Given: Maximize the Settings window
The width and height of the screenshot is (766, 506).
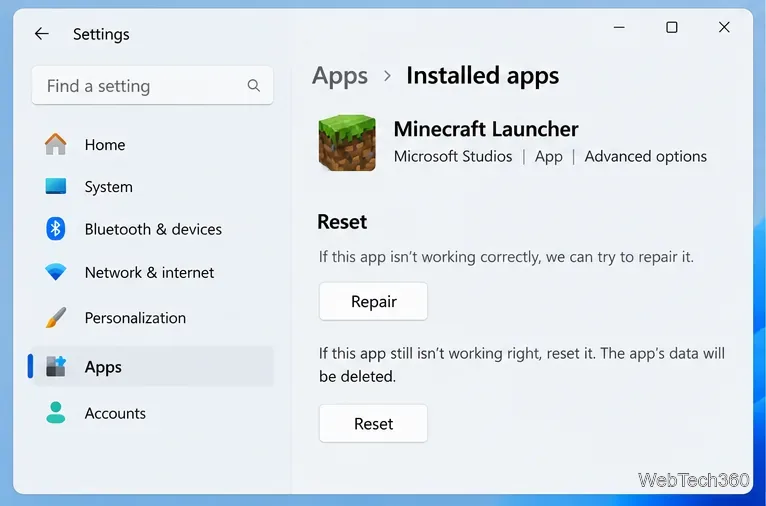Looking at the screenshot, I should click(x=672, y=27).
